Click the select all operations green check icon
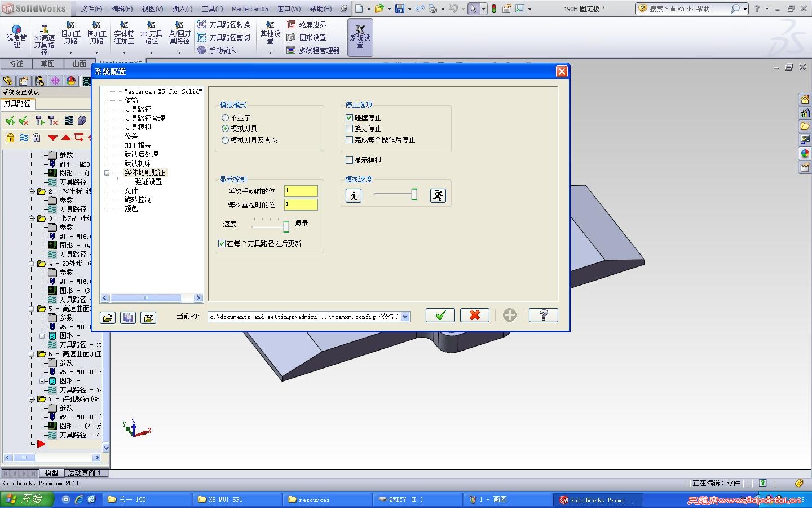 [x=10, y=120]
